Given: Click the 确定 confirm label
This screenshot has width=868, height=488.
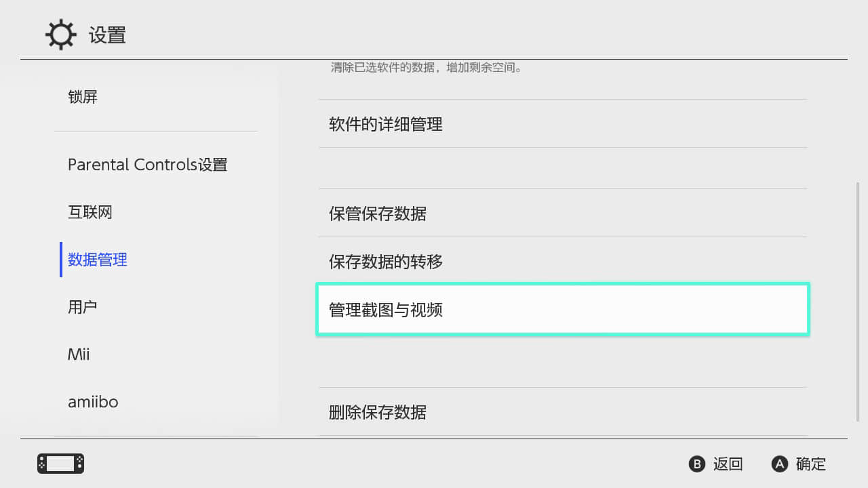Looking at the screenshot, I should [x=810, y=464].
